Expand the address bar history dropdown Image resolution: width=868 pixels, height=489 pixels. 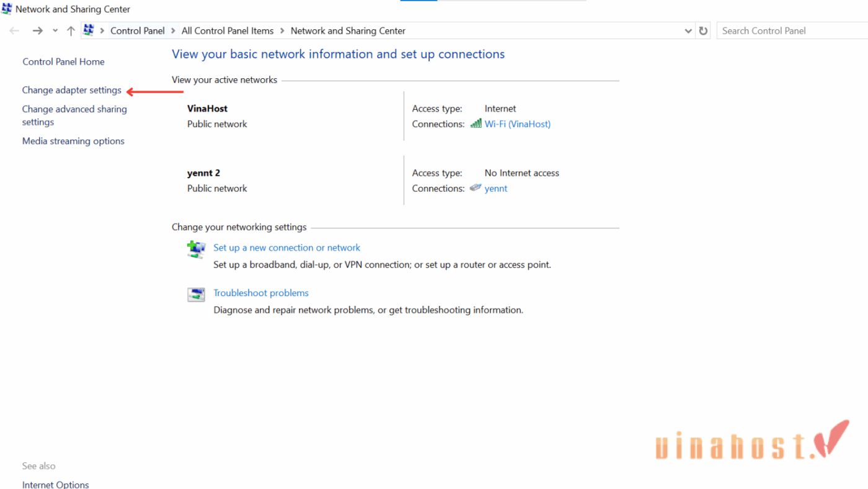click(688, 30)
